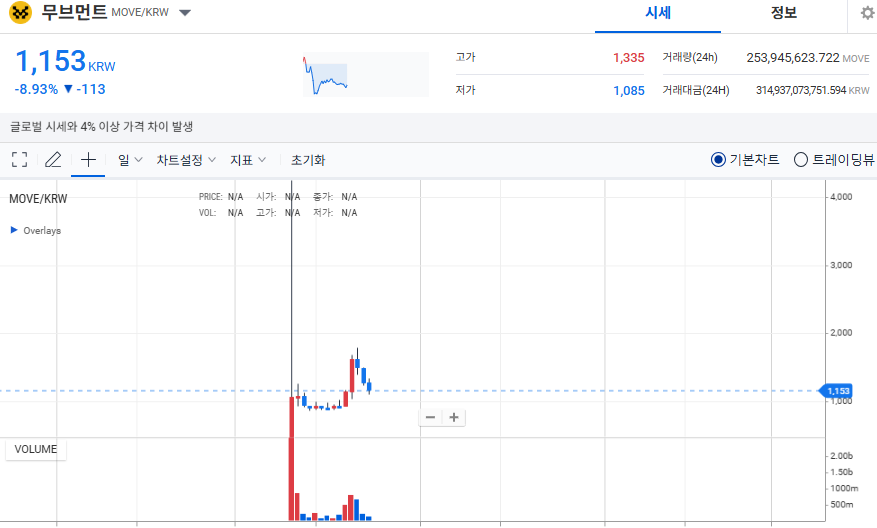877x528 pixels.
Task: Click the VOLUME panel label
Action: 36,449
